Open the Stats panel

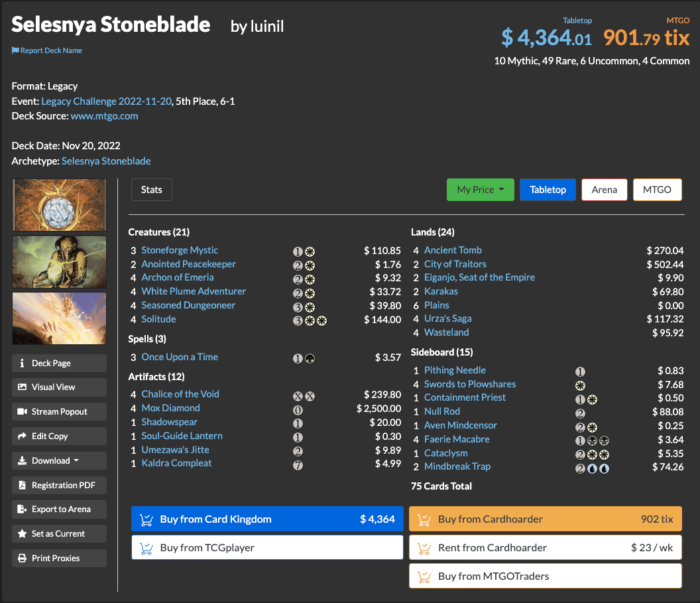pos(151,190)
